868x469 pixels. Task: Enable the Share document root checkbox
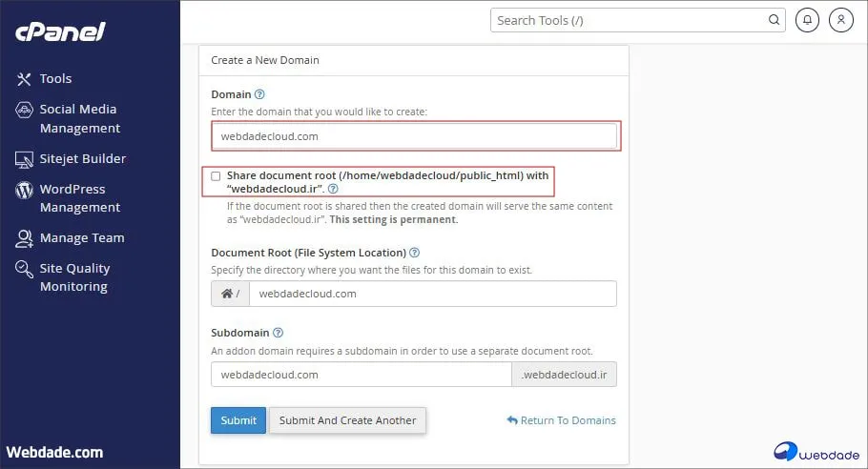coord(216,176)
